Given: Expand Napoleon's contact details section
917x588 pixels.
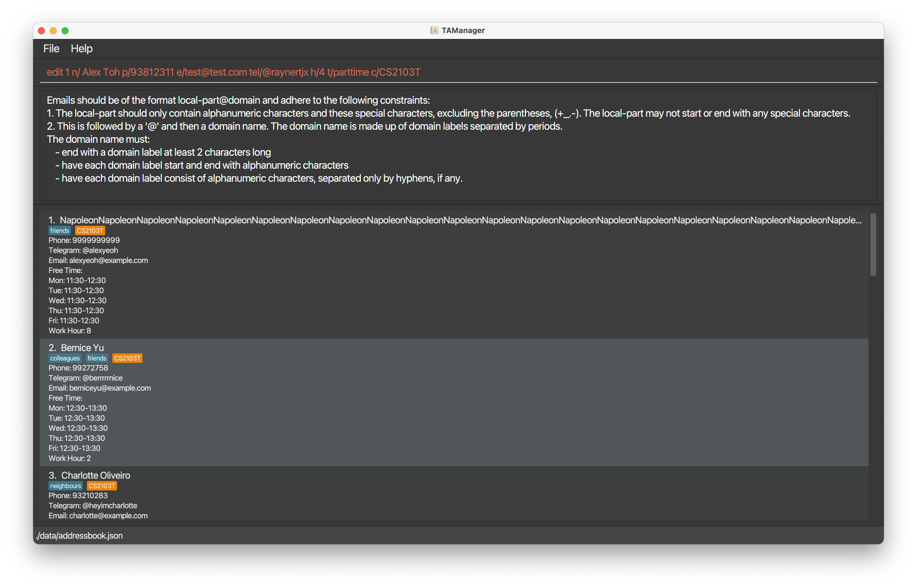Looking at the screenshot, I should click(456, 220).
